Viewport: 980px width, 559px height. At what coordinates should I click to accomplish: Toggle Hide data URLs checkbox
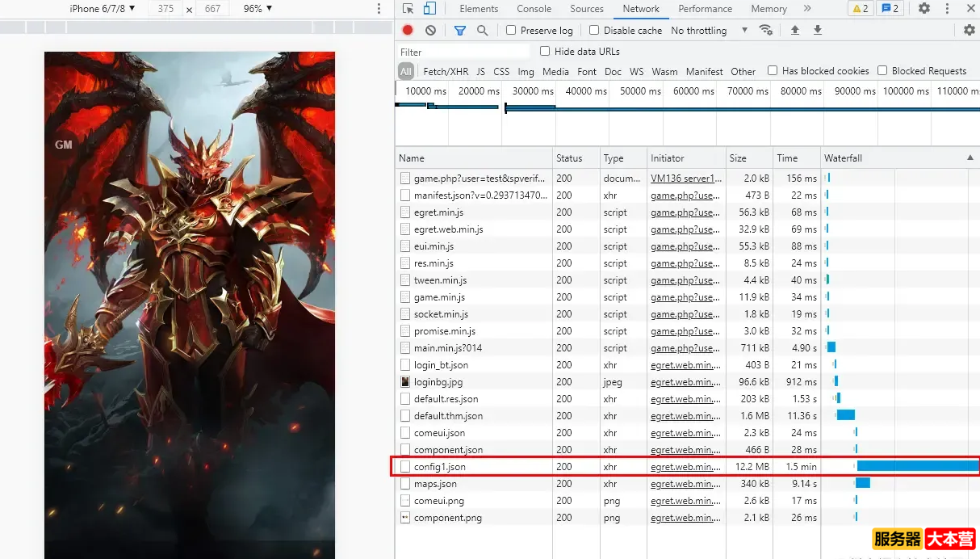click(x=545, y=51)
